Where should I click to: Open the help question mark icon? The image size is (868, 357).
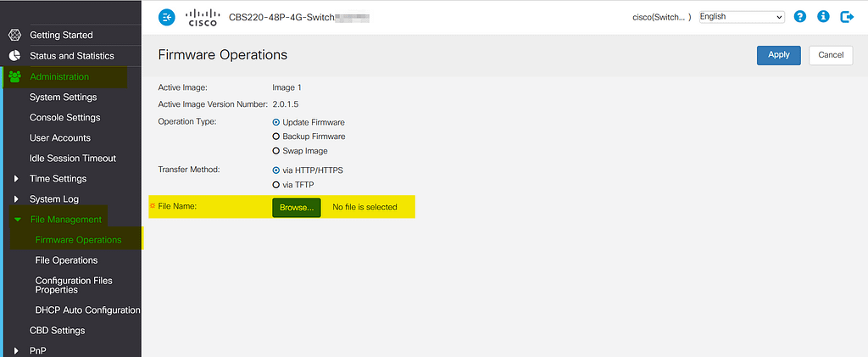tap(799, 17)
